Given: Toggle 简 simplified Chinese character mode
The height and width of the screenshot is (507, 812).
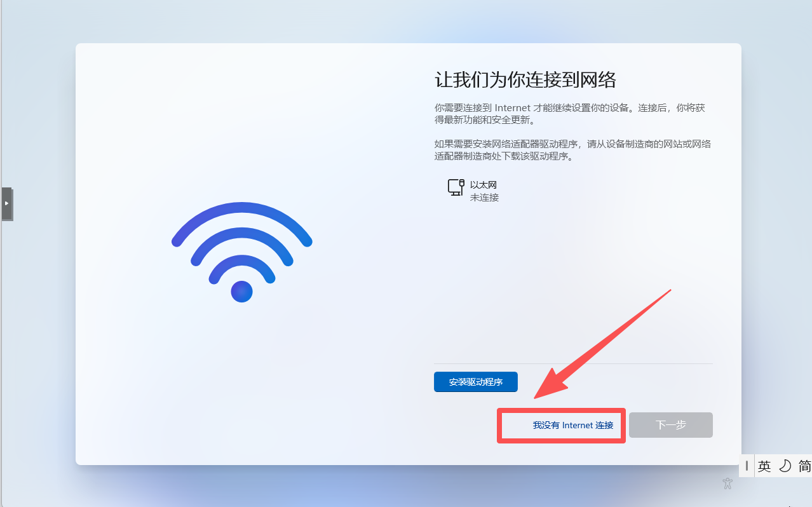Looking at the screenshot, I should click(x=804, y=466).
